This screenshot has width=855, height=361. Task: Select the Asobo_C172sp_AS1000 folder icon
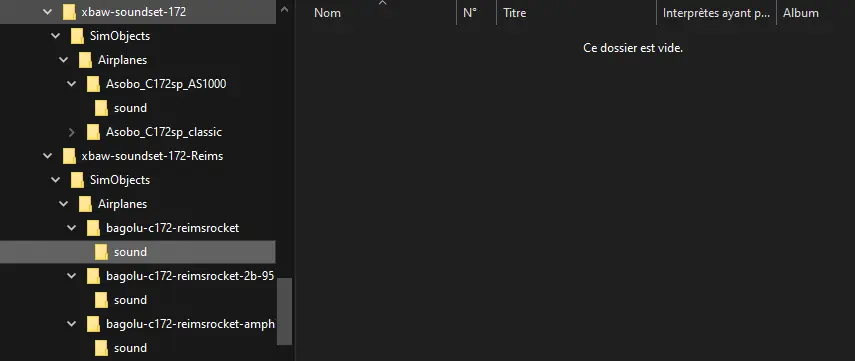tap(93, 84)
